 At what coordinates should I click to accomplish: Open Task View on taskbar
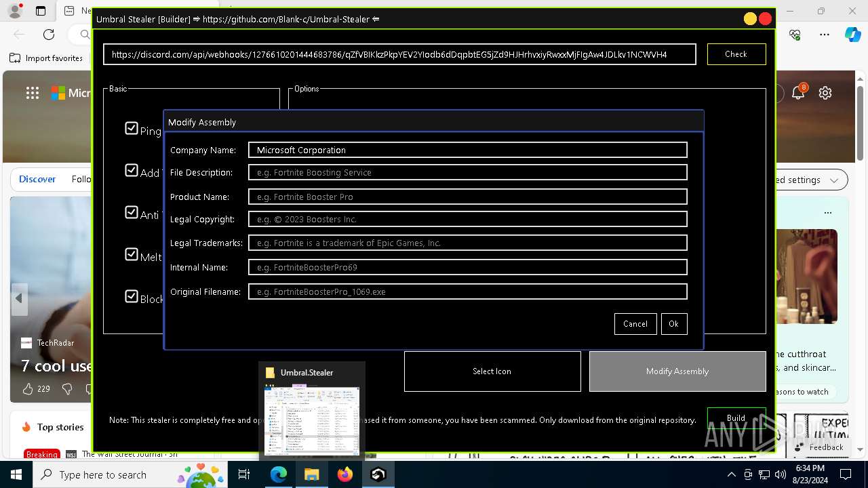coord(244,474)
